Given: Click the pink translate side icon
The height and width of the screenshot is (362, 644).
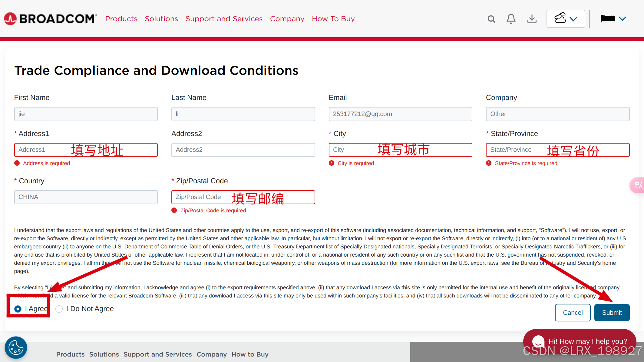Looking at the screenshot, I should 638,185.
